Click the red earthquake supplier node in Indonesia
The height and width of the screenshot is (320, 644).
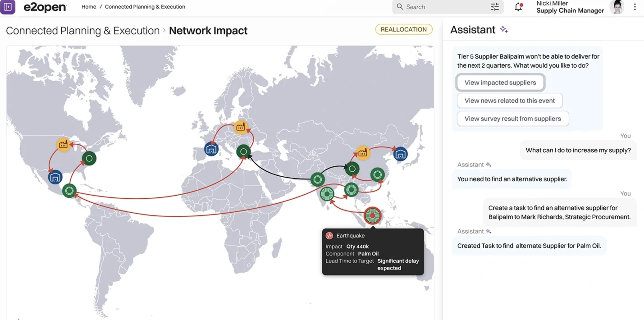tap(372, 215)
